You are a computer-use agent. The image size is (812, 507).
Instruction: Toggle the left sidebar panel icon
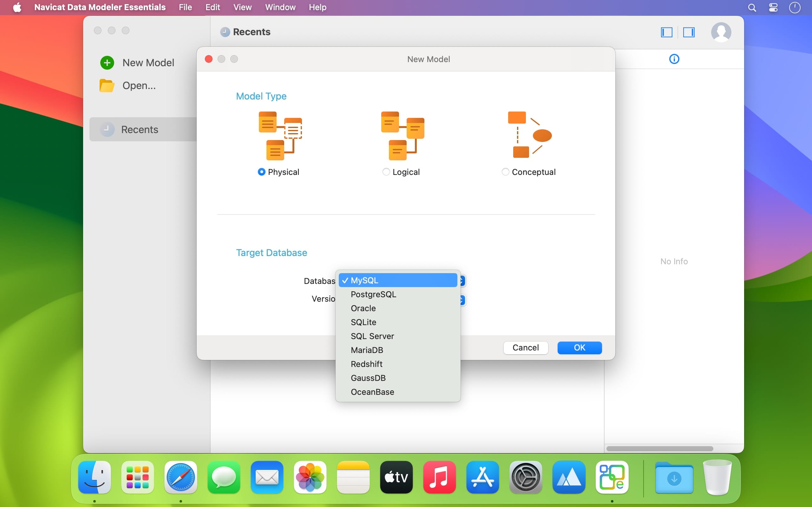666,32
